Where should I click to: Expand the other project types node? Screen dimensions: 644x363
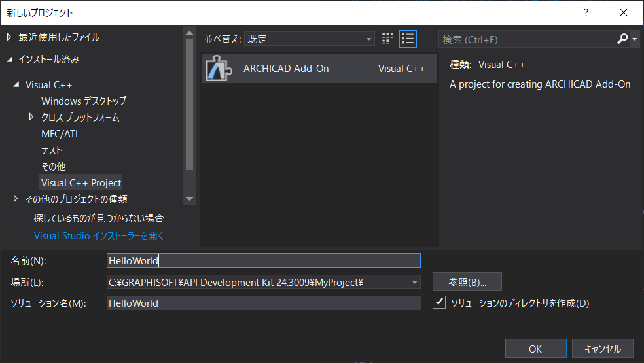point(15,199)
